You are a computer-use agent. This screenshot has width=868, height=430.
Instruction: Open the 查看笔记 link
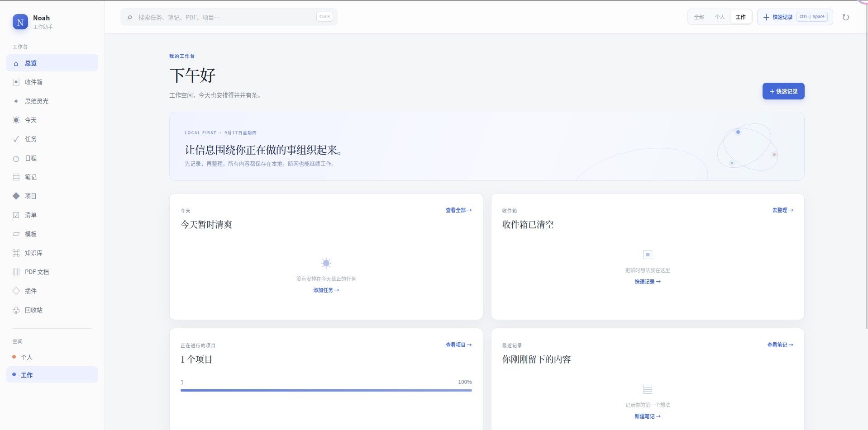point(780,345)
